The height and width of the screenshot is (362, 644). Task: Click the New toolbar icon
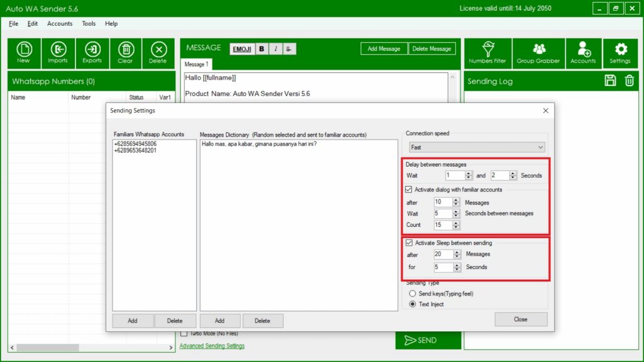coord(23,52)
